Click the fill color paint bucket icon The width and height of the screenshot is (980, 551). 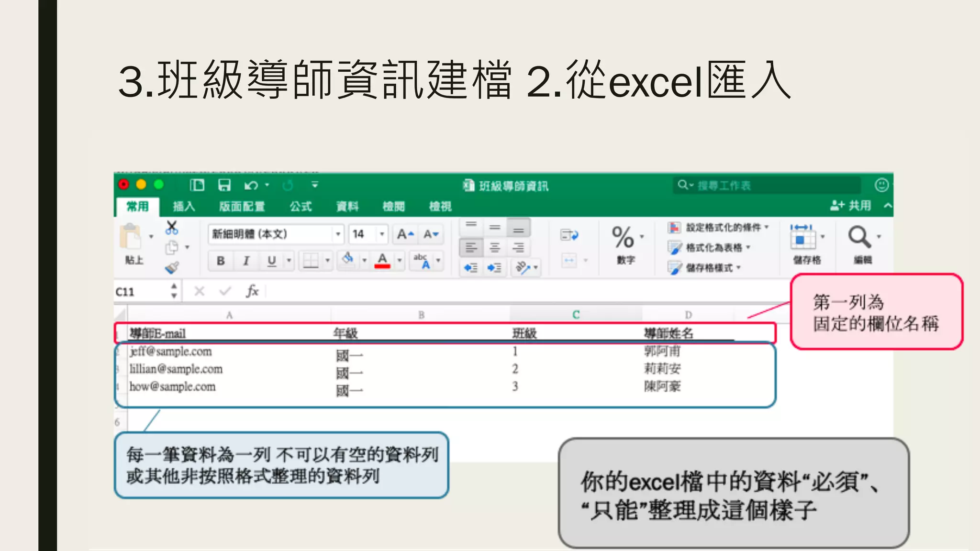(x=348, y=259)
